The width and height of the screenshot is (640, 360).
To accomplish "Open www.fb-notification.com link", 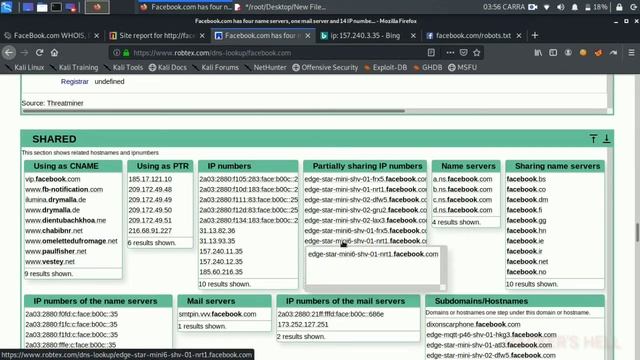I will click(x=64, y=189).
